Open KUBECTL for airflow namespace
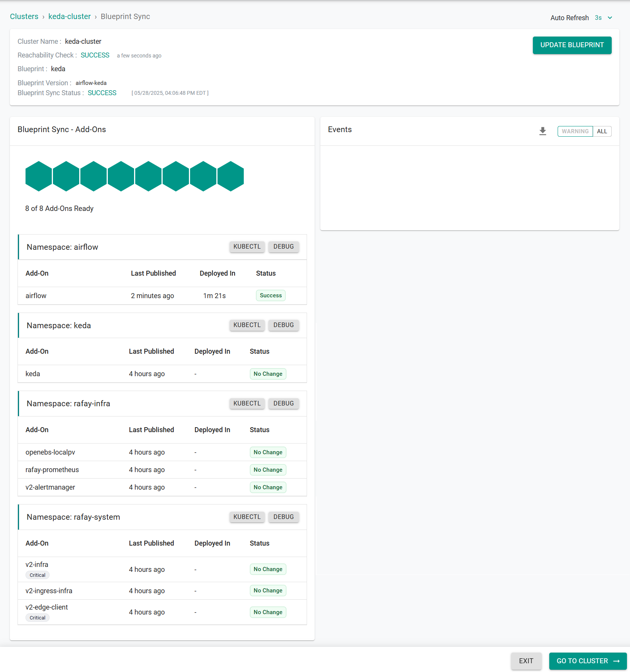This screenshot has width=630, height=672. pos(247,247)
